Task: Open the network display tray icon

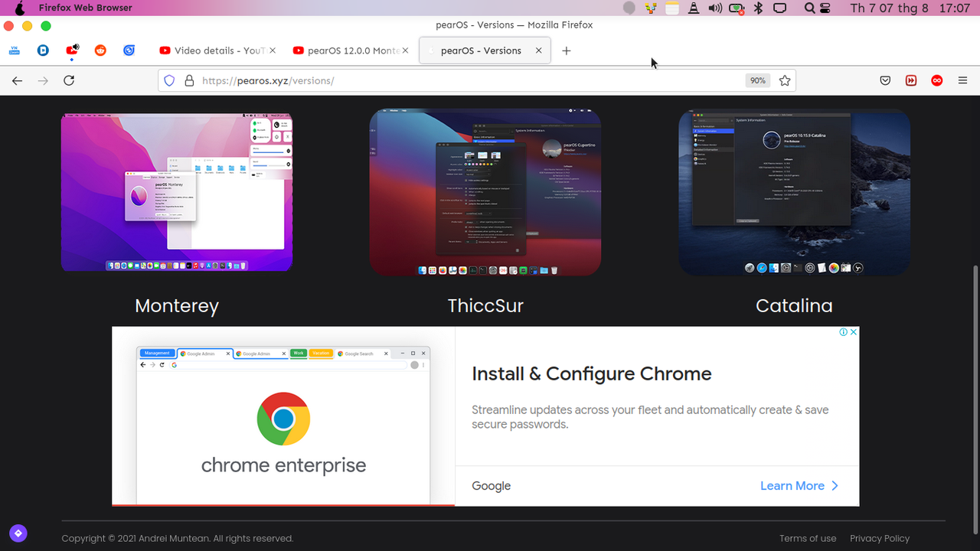Action: [x=780, y=8]
